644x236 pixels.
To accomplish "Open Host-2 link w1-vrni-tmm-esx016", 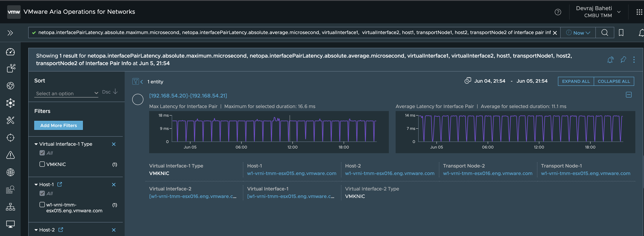I will click(x=390, y=173).
